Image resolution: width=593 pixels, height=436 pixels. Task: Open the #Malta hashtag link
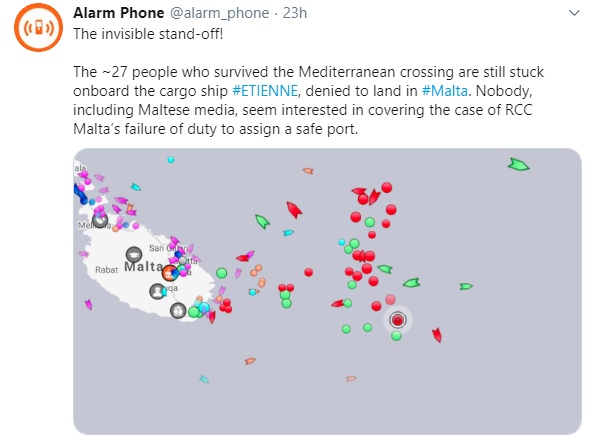[445, 91]
